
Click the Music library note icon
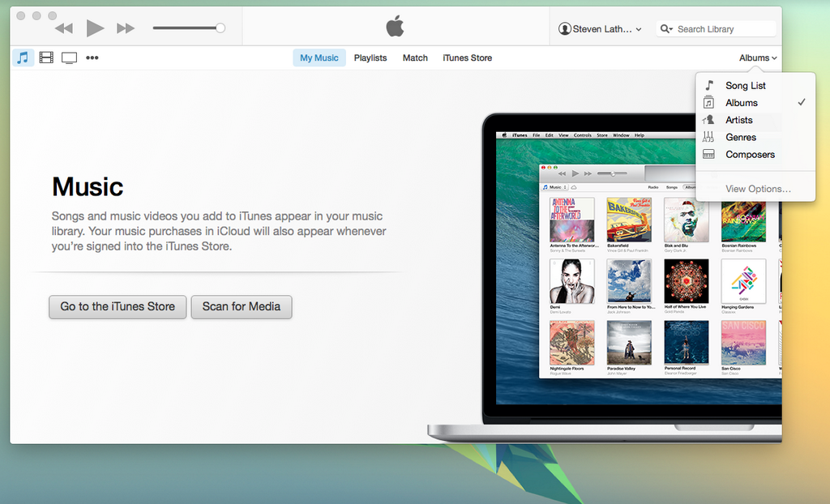(23, 58)
